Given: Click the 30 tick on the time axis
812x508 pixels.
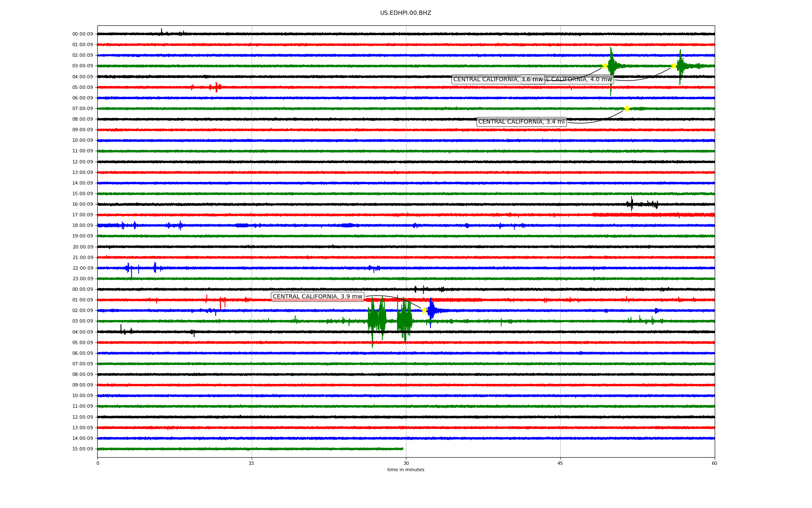Looking at the screenshot, I should click(x=406, y=463).
